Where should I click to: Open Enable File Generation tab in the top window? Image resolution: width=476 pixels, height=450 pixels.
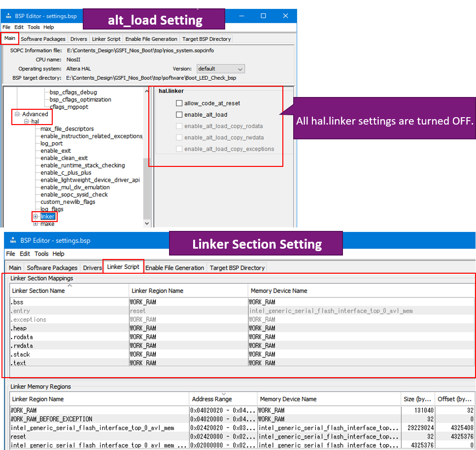(x=151, y=39)
